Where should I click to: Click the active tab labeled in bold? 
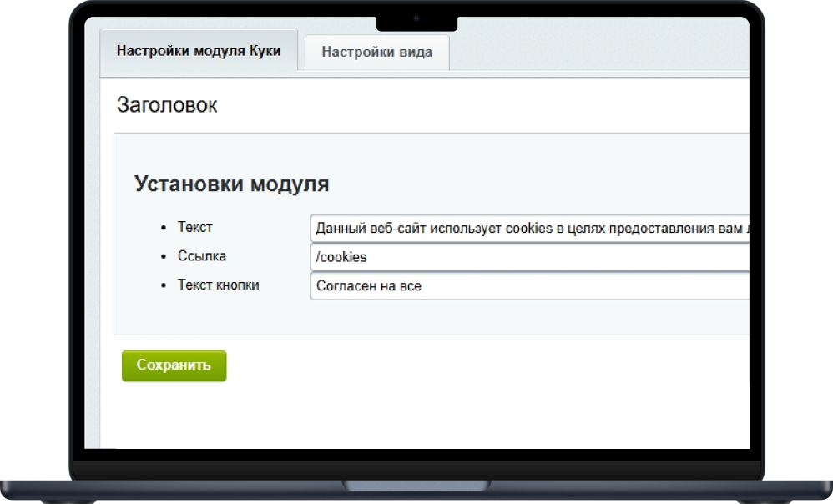pyautogui.click(x=199, y=50)
